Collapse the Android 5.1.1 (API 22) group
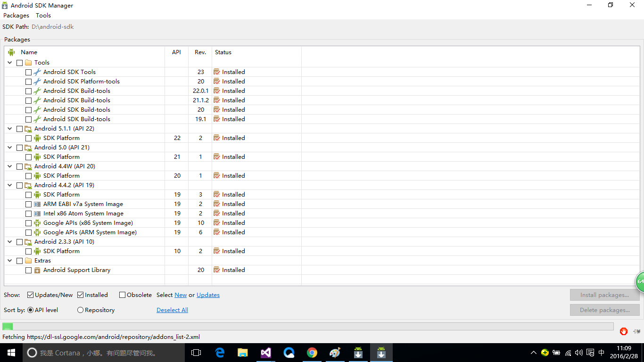The width and height of the screenshot is (644, 362). [10, 129]
